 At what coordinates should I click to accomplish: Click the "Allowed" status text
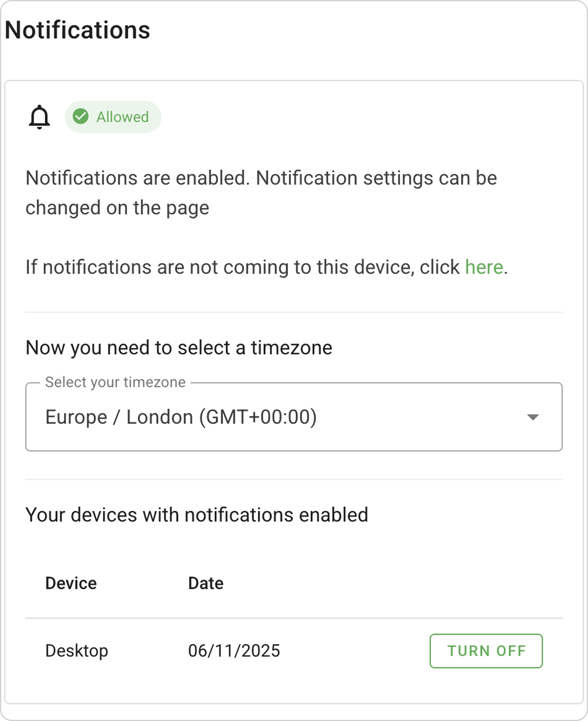[123, 117]
